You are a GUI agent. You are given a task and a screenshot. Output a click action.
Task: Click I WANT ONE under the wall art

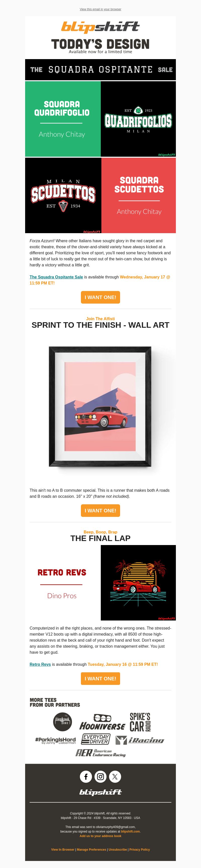(100, 511)
